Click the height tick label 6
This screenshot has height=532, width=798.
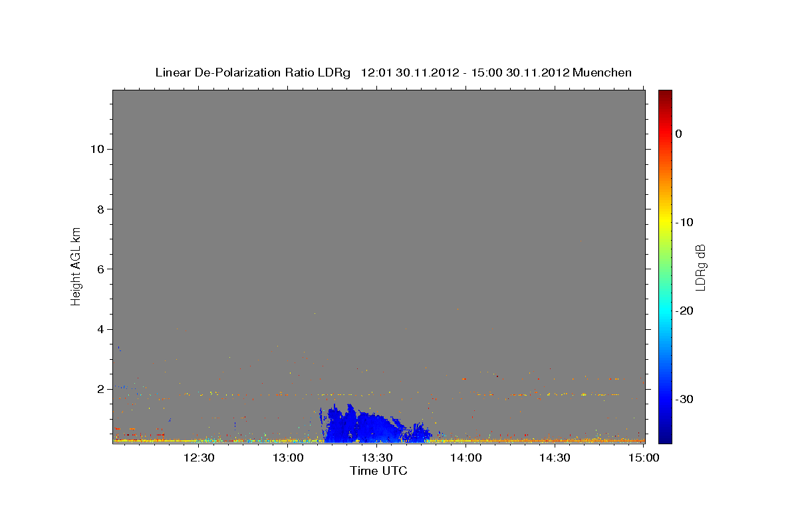[x=100, y=269]
